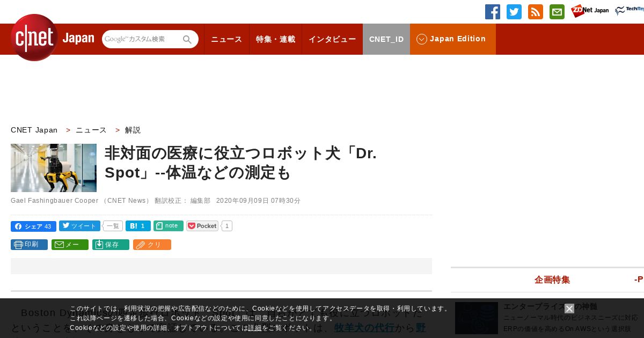Open the Twitter icon in top bar

pos(514,12)
